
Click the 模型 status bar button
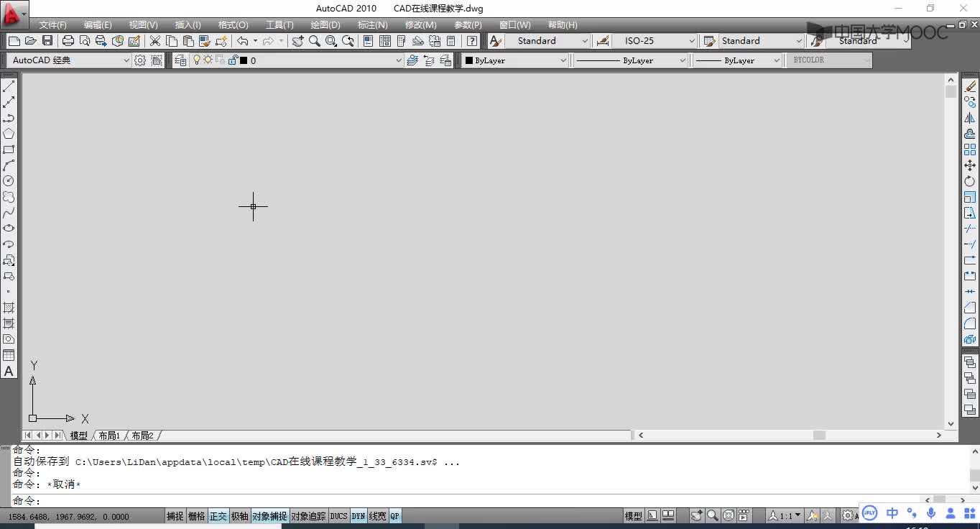coord(634,516)
